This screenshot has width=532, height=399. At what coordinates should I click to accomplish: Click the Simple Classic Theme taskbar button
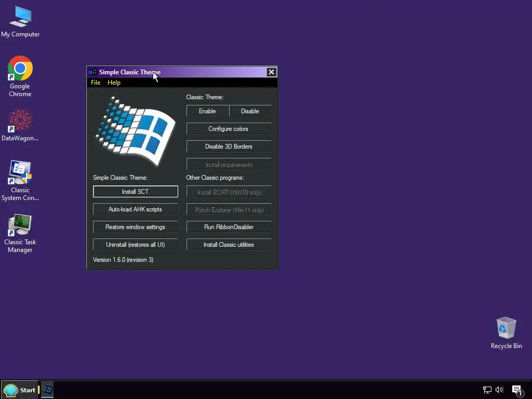[47, 390]
